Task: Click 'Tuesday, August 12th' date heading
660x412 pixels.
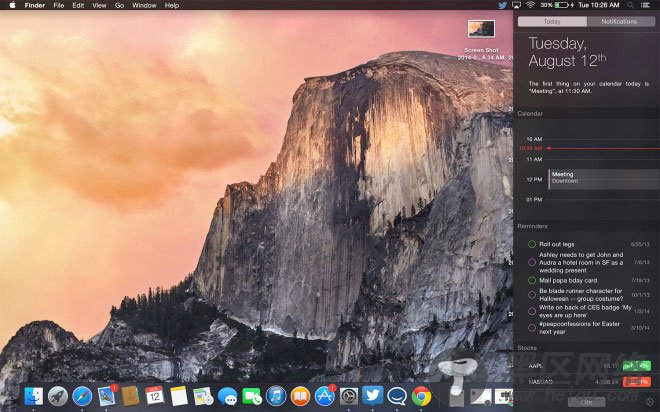Action: coord(567,52)
